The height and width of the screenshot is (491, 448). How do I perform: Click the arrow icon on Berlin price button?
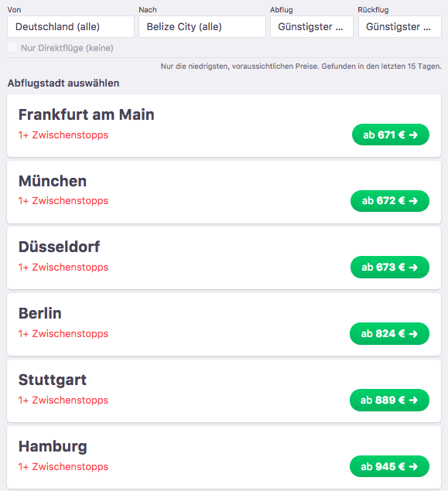pos(413,334)
